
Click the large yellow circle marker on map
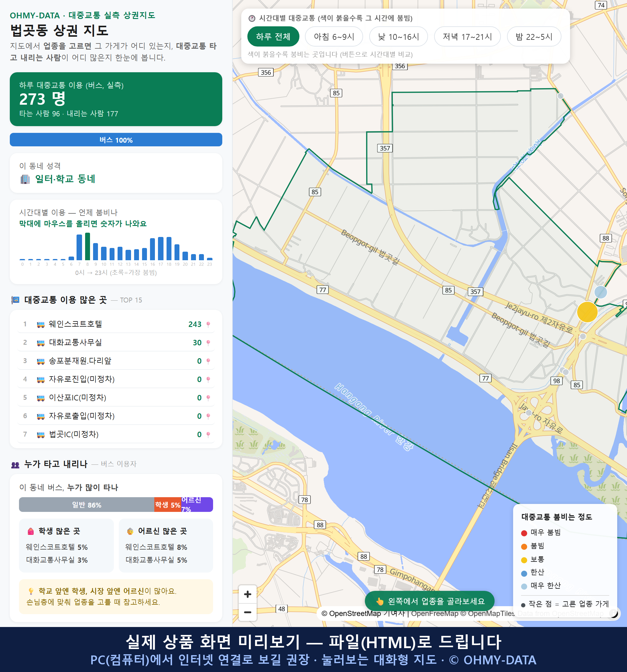(x=587, y=312)
